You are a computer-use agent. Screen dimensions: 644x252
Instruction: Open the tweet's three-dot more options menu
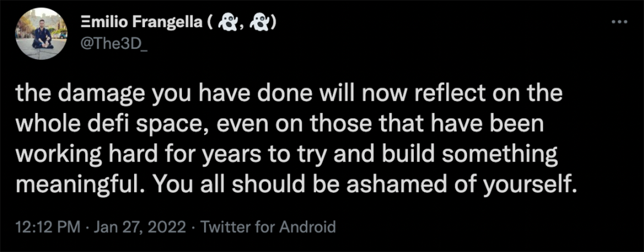pyautogui.click(x=620, y=21)
